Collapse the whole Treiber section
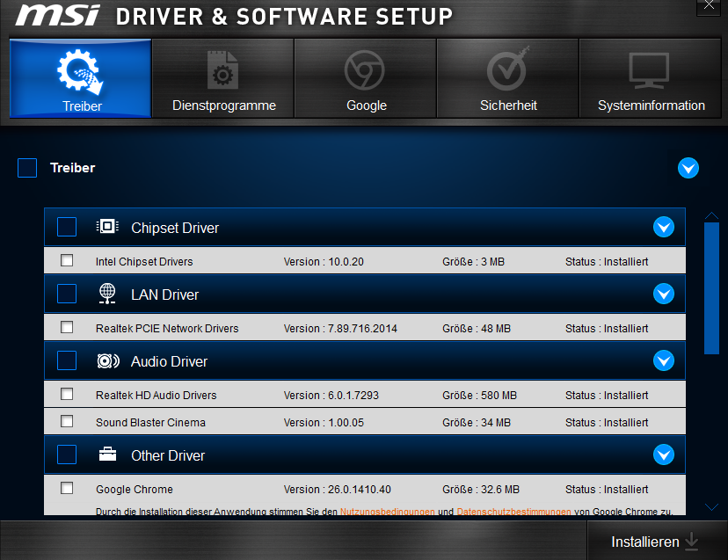 click(688, 168)
